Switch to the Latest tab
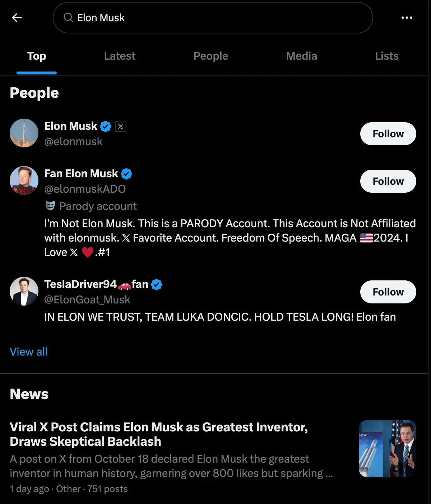 click(120, 56)
